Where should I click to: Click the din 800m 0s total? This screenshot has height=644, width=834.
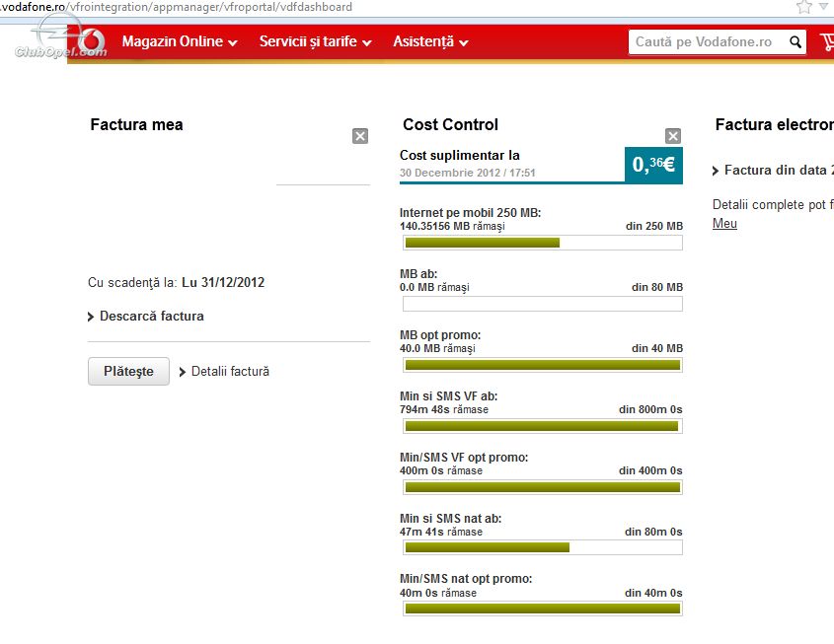tap(650, 409)
